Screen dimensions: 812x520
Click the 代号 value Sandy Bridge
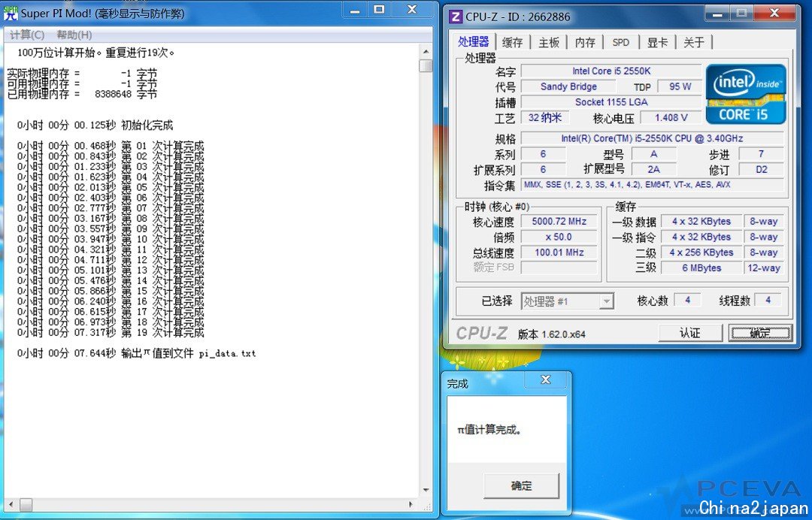tap(568, 86)
